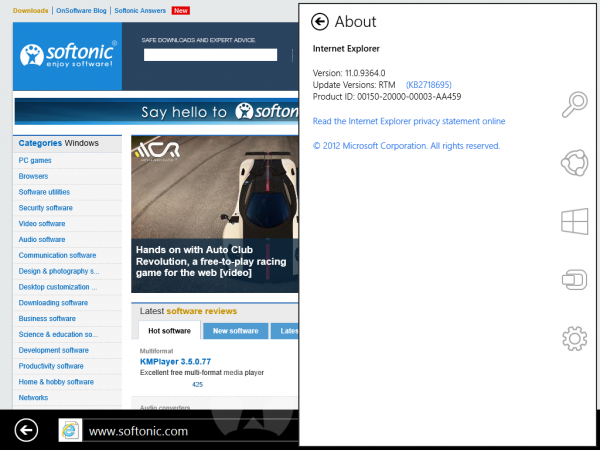This screenshot has width=600, height=450.
Task: Open the Software utilities category
Action: [x=44, y=192]
